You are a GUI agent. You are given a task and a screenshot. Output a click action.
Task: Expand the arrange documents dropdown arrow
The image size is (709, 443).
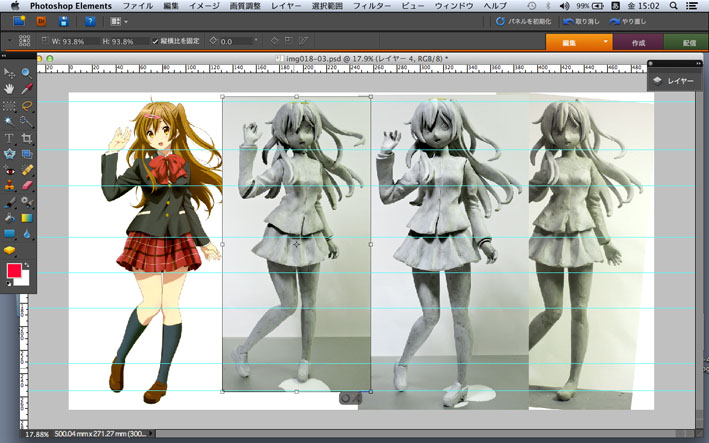point(126,21)
